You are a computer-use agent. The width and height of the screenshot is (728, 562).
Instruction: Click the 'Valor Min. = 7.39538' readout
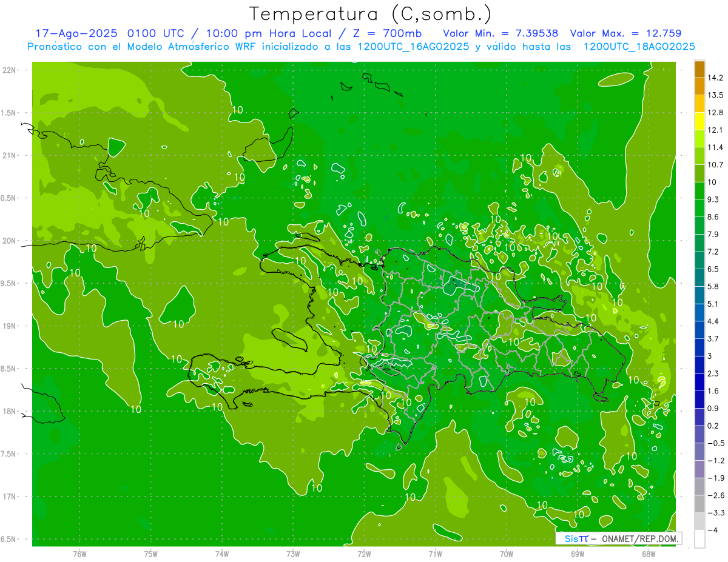coord(500,33)
